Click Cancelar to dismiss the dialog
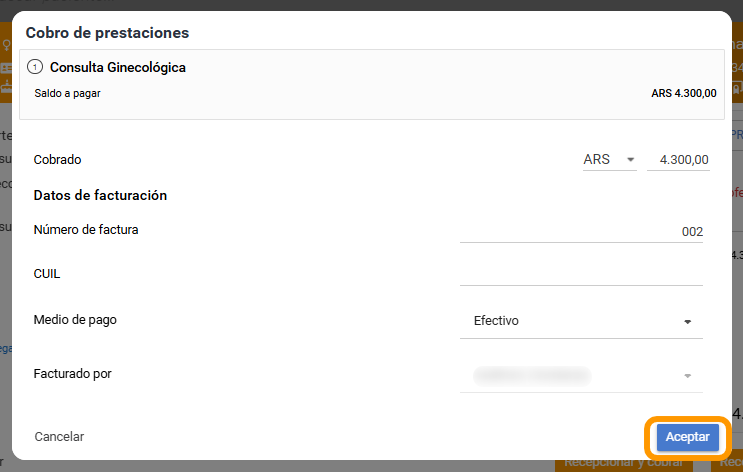 [59, 436]
